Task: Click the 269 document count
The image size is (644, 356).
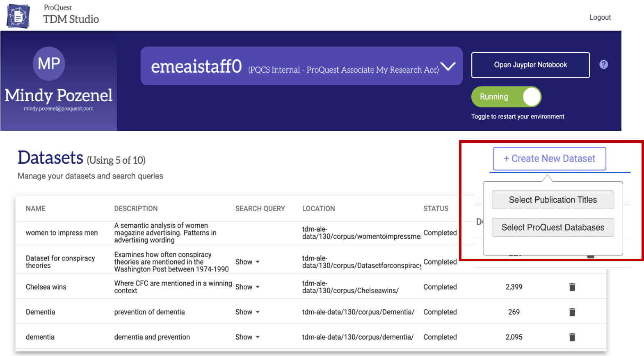Action: point(514,312)
